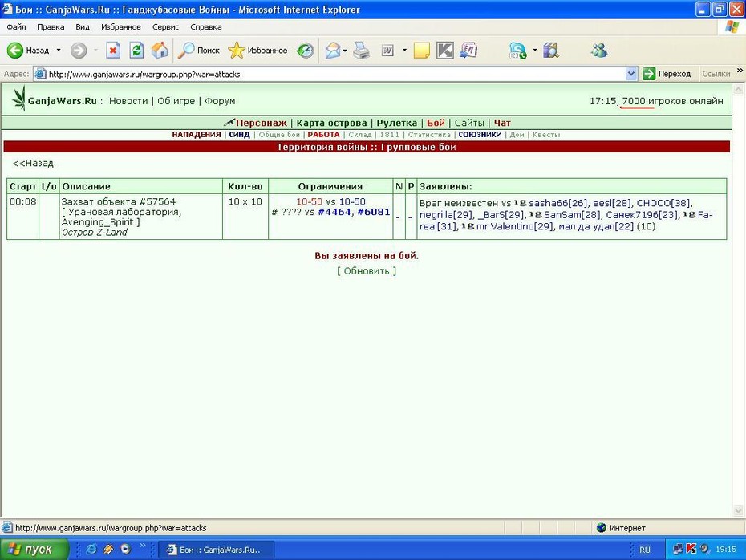Click the RU language indicator in taskbar
Screen dimensions: 746x560
click(x=644, y=550)
